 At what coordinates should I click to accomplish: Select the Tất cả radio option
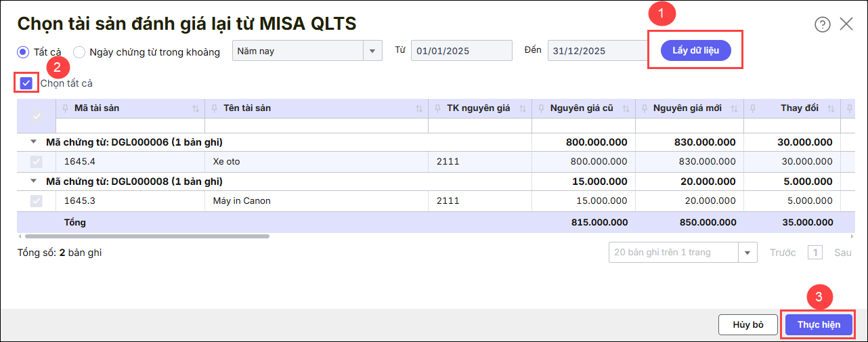click(23, 51)
